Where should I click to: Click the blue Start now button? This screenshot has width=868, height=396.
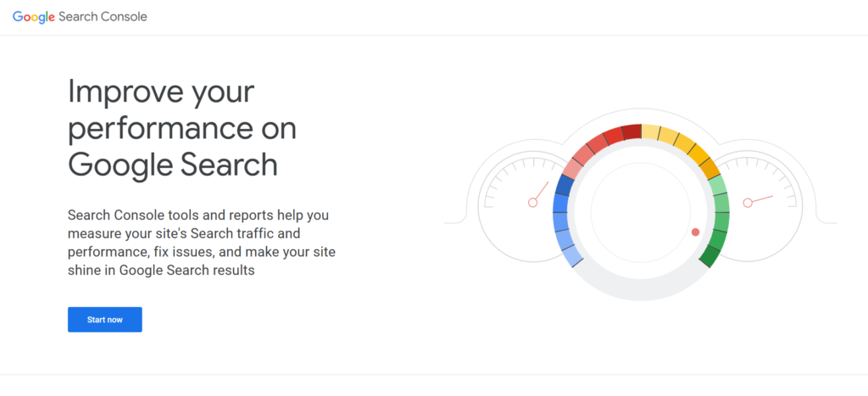click(105, 320)
